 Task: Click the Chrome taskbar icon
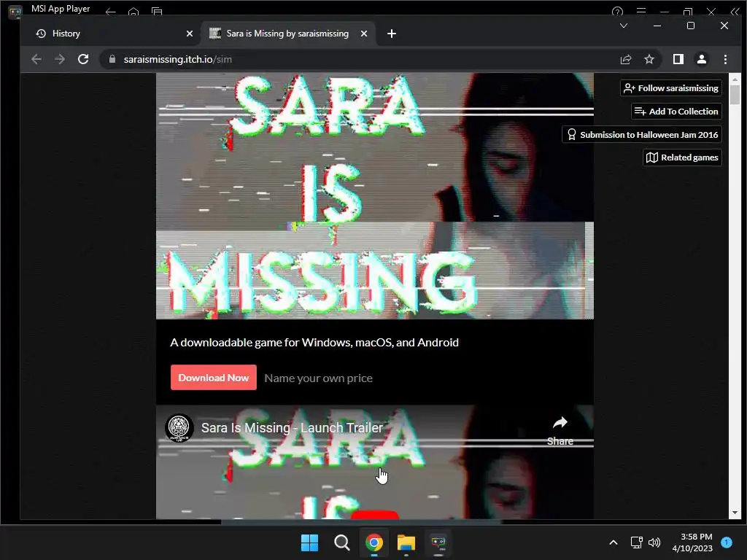[374, 542]
